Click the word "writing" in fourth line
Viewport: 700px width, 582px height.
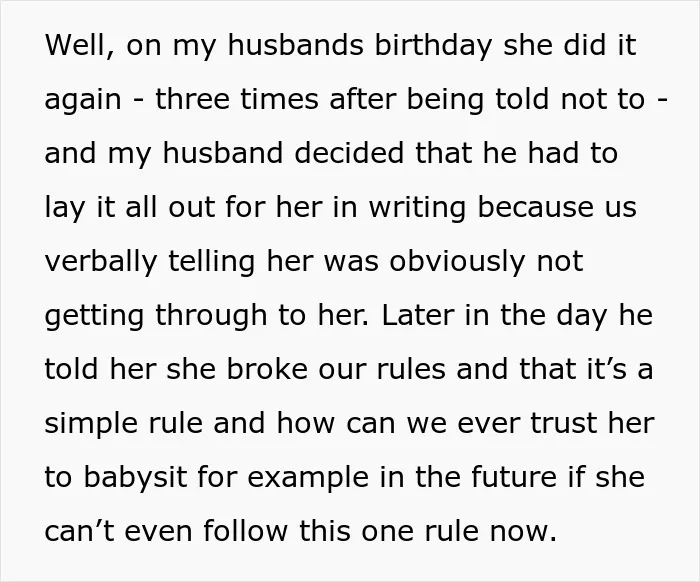417,207
